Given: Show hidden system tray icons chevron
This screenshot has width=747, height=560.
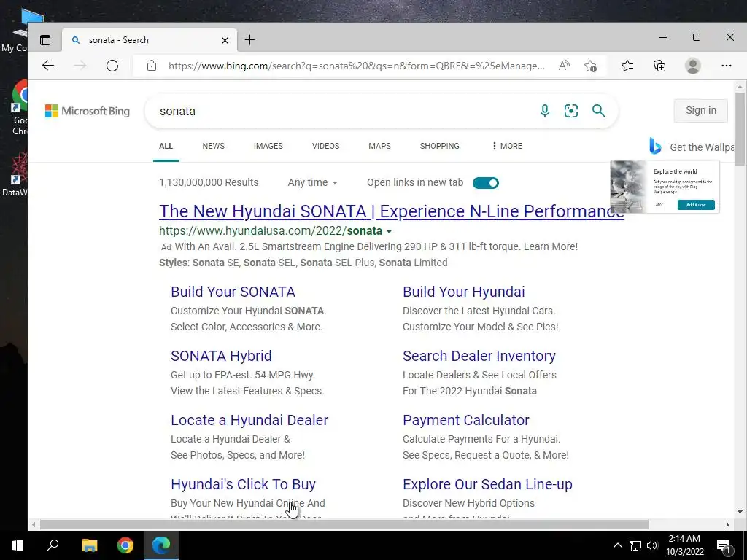Looking at the screenshot, I should [617, 545].
